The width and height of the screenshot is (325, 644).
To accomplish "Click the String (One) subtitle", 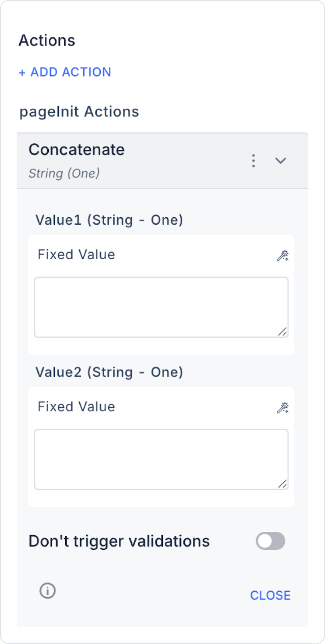I will pyautogui.click(x=64, y=173).
